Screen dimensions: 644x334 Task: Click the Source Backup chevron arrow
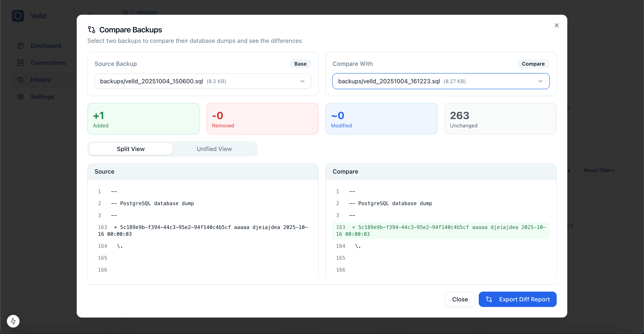click(302, 81)
